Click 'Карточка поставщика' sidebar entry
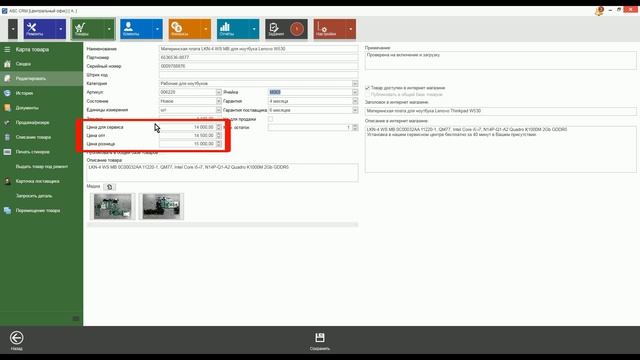640x360 pixels. point(41,181)
